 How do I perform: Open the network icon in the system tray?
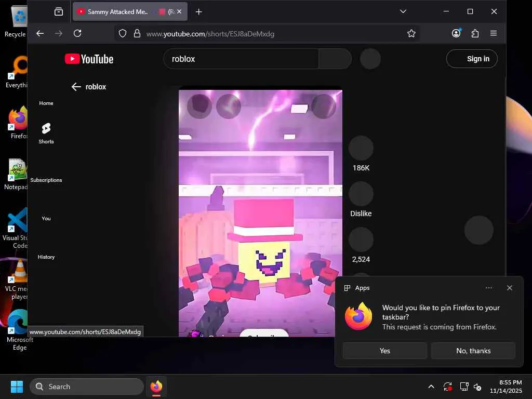point(464,387)
